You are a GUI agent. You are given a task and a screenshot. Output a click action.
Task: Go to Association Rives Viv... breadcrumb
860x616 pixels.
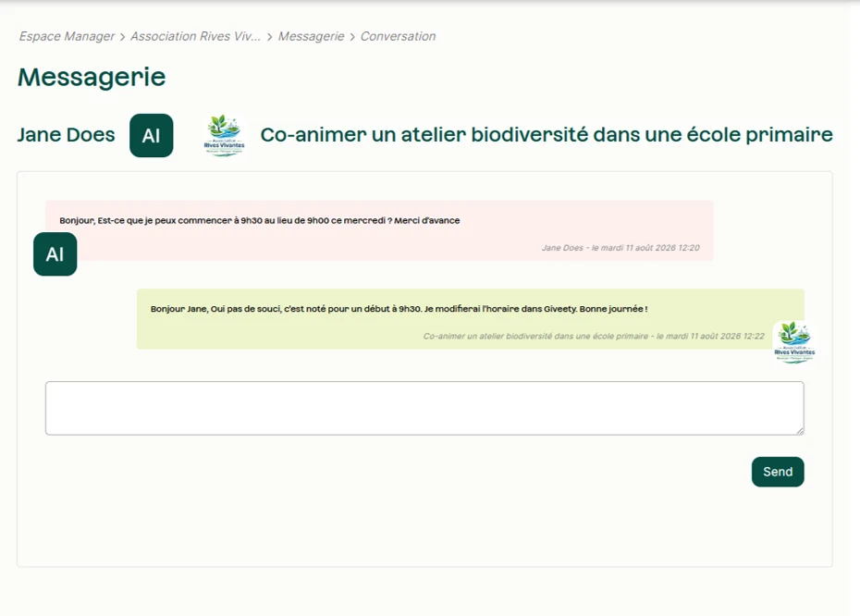(195, 36)
